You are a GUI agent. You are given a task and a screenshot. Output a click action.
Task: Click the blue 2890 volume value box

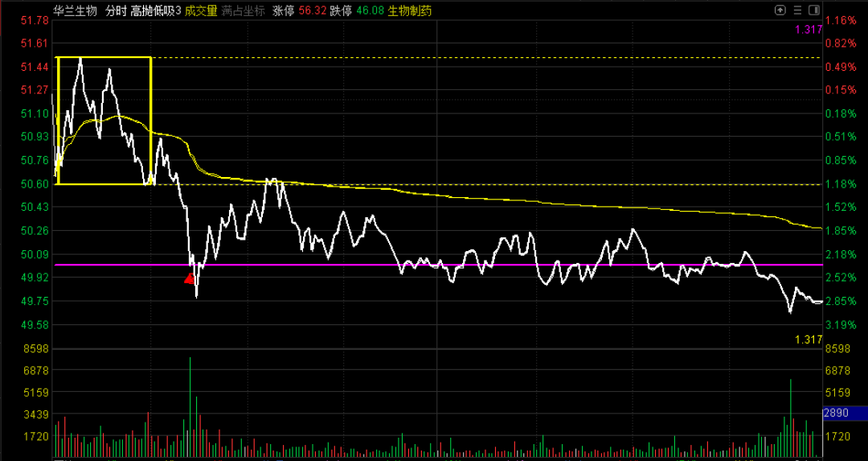click(845, 414)
